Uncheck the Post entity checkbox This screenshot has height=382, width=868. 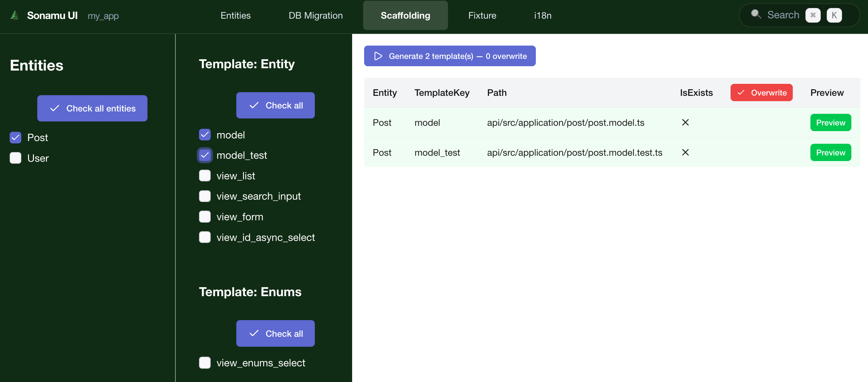pyautogui.click(x=16, y=137)
